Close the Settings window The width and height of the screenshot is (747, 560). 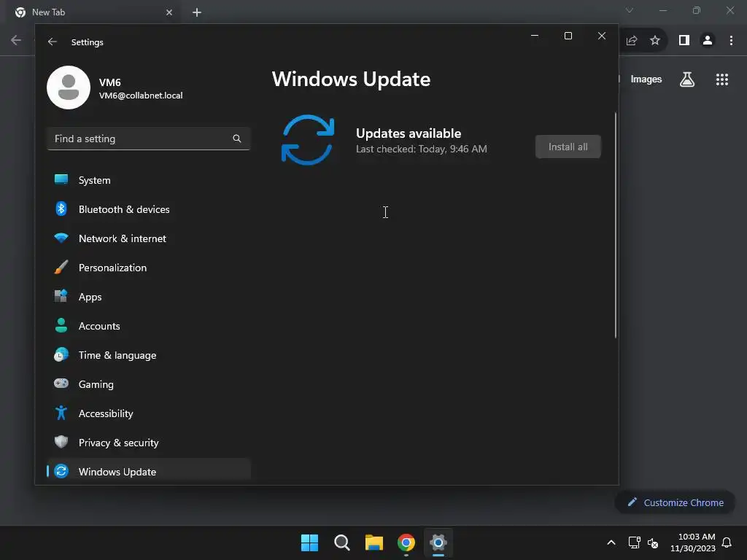602,36
